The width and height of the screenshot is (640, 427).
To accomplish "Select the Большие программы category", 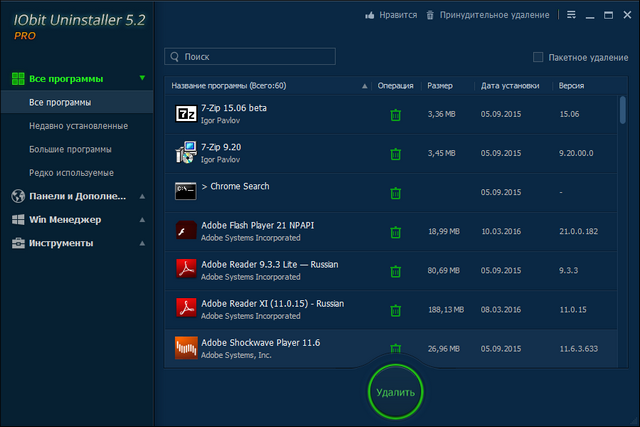I will click(70, 149).
